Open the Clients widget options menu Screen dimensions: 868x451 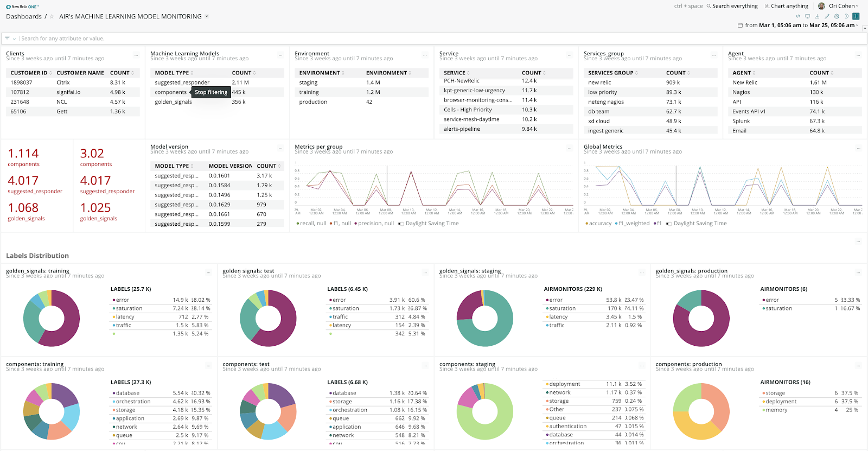(136, 55)
